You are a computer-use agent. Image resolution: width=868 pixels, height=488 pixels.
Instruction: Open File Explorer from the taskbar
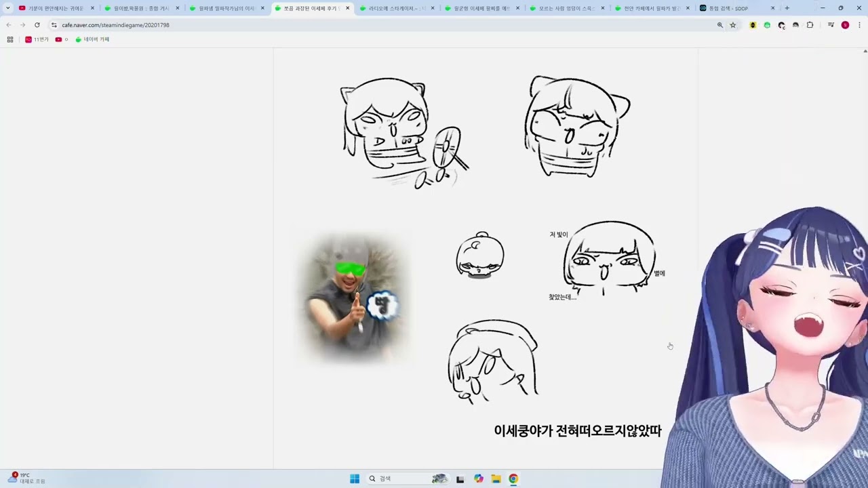496,479
